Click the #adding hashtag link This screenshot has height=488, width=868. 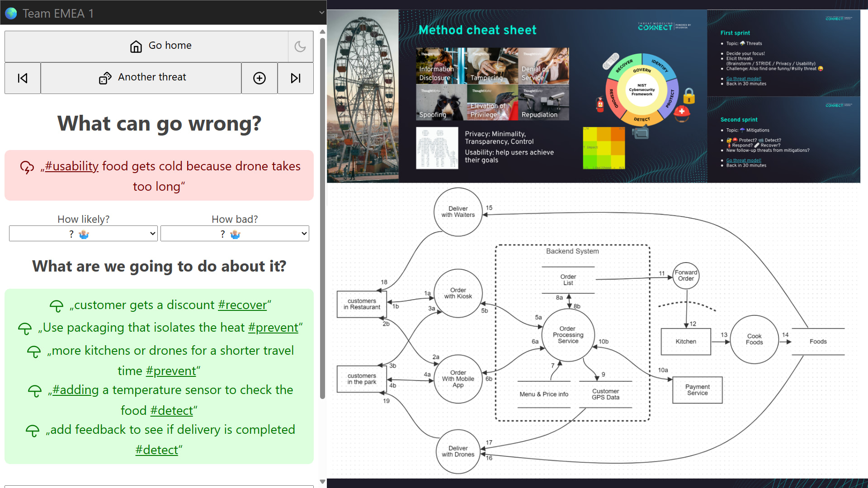point(75,390)
